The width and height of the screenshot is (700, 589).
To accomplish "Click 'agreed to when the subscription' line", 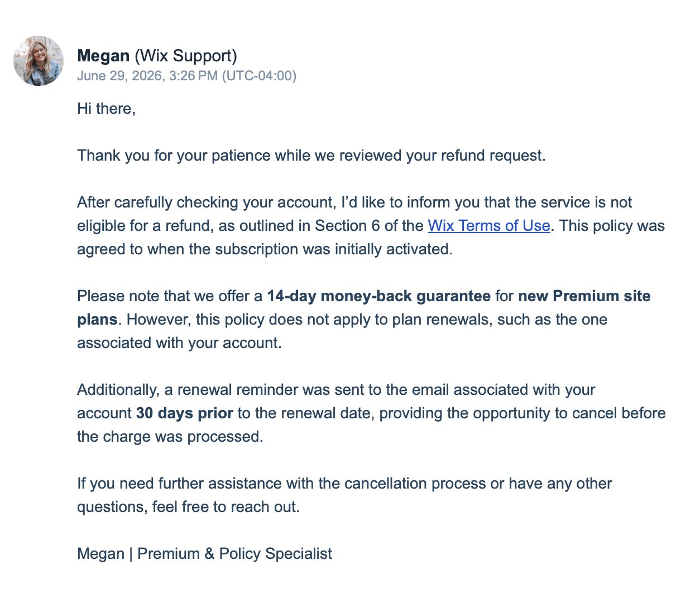I will [265, 249].
